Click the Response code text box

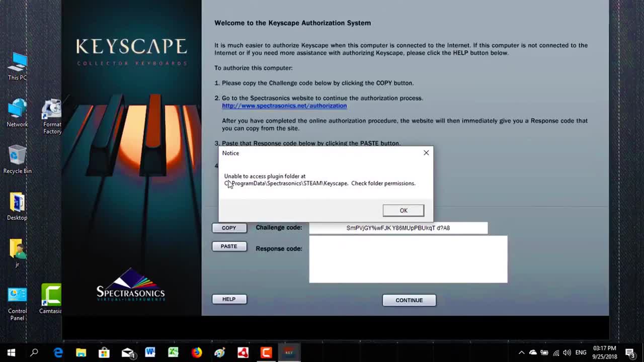pyautogui.click(x=408, y=259)
